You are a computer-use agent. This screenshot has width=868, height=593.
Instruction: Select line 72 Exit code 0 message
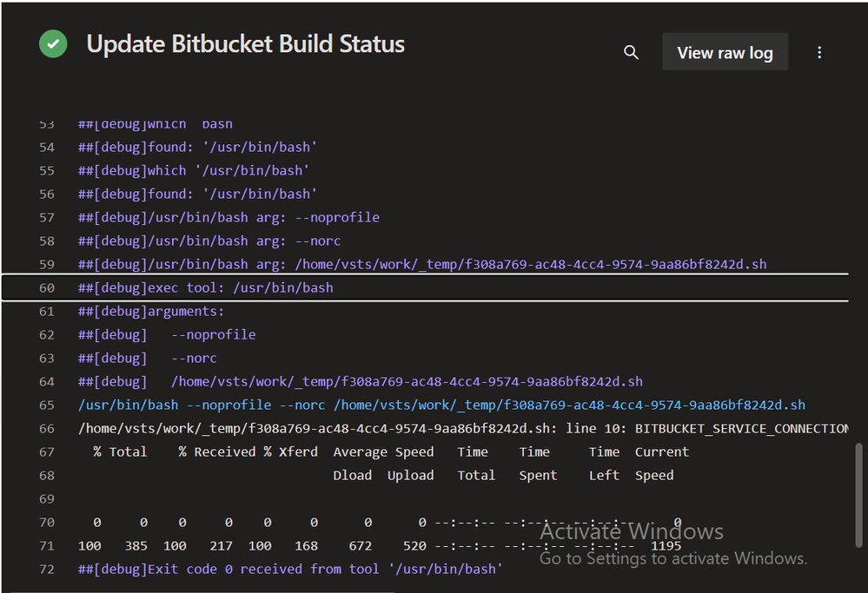point(290,570)
